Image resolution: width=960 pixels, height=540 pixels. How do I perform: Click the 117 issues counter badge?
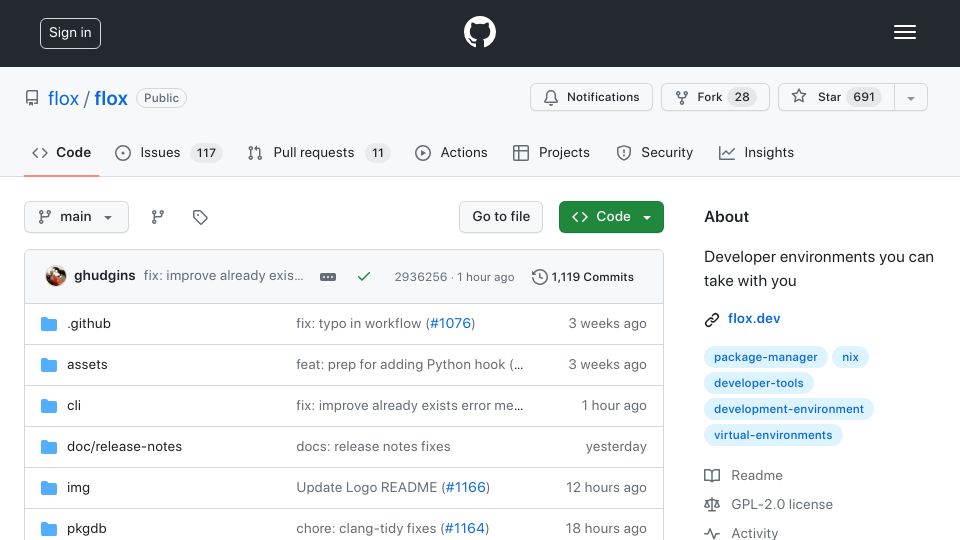(206, 152)
